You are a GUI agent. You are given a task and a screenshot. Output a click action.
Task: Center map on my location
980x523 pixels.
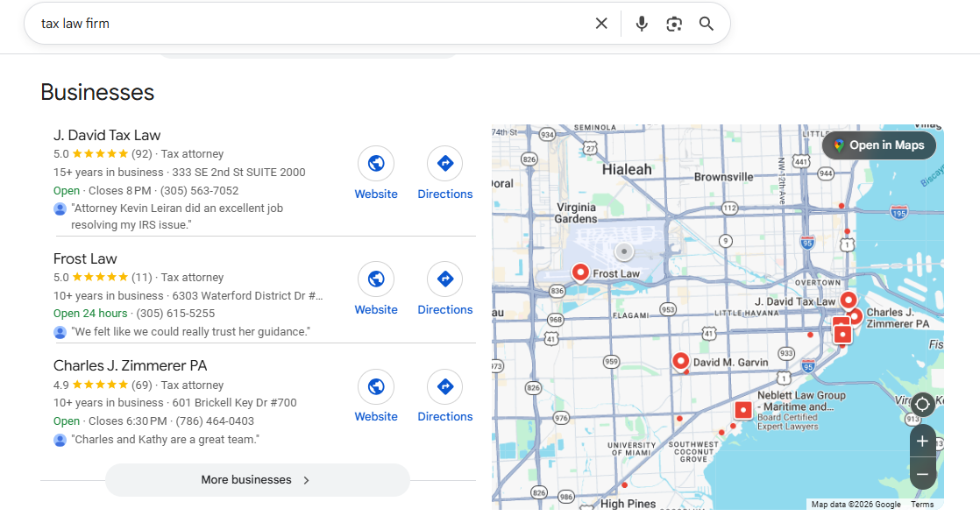(922, 404)
